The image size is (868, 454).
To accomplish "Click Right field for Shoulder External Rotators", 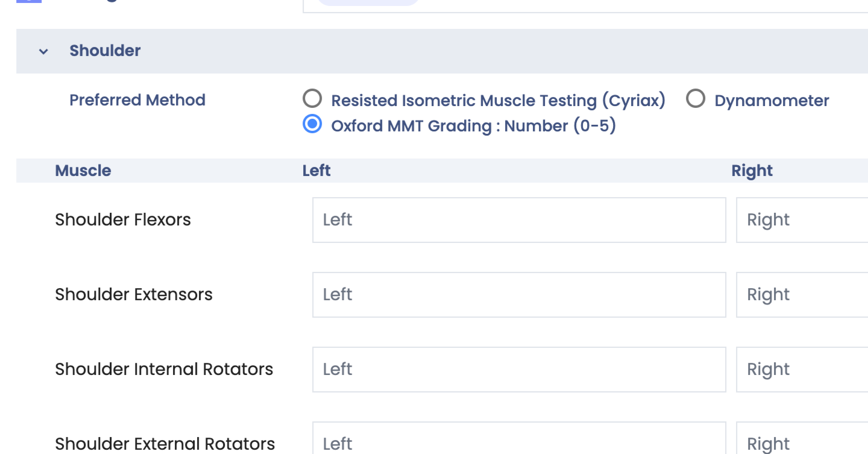I will [802, 441].
